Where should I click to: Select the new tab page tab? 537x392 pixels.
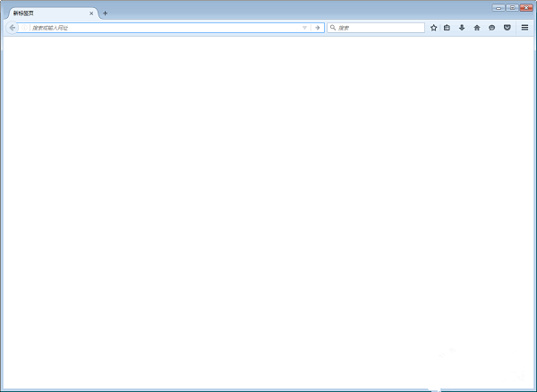point(53,13)
